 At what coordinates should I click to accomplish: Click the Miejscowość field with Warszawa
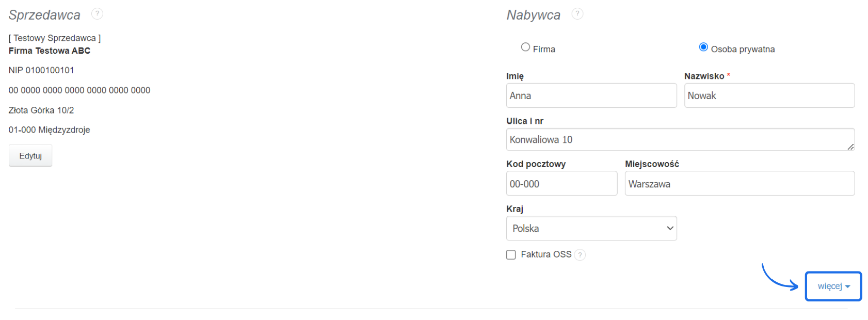[739, 184]
